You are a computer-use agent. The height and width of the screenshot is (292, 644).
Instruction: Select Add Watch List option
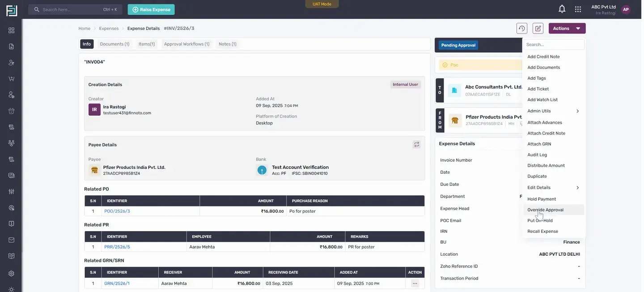tap(554, 100)
